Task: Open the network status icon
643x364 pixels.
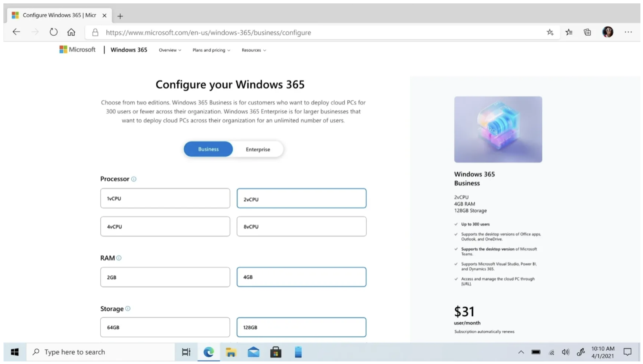Action: [551, 352]
